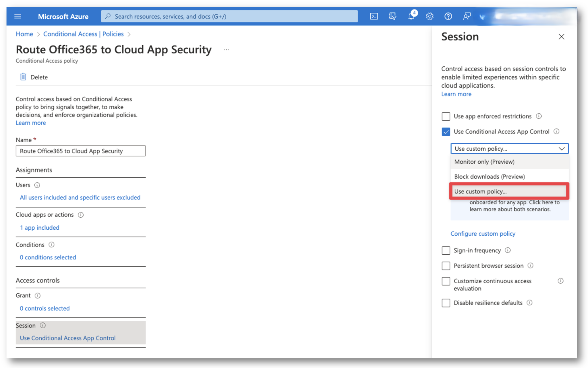The width and height of the screenshot is (588, 368).
Task: Click the Delete button
Action: pos(34,77)
